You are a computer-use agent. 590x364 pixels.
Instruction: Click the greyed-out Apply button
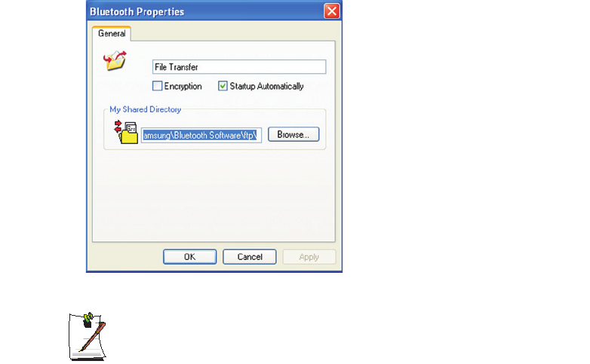click(x=309, y=257)
